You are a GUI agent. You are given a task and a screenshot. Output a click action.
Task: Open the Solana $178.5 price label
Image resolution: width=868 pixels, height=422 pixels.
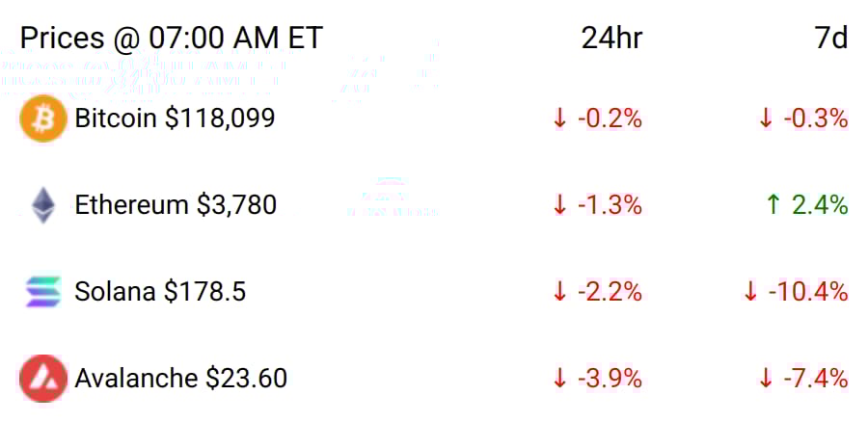pyautogui.click(x=160, y=292)
